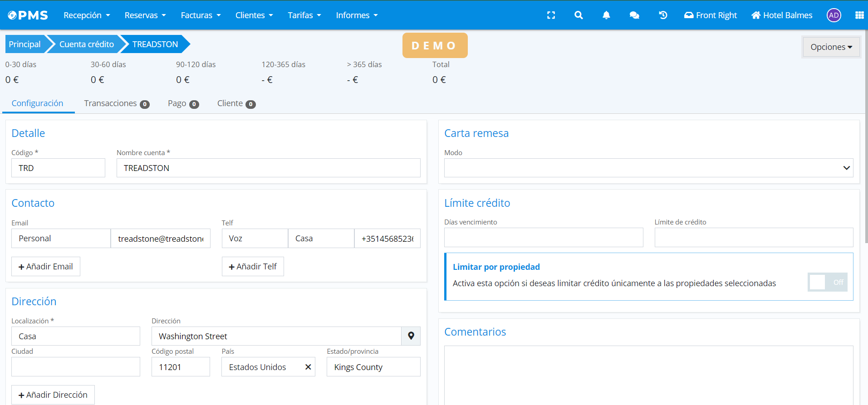Switch to the Pago tab
Screen dimensions: 868x405
pyautogui.click(x=183, y=103)
